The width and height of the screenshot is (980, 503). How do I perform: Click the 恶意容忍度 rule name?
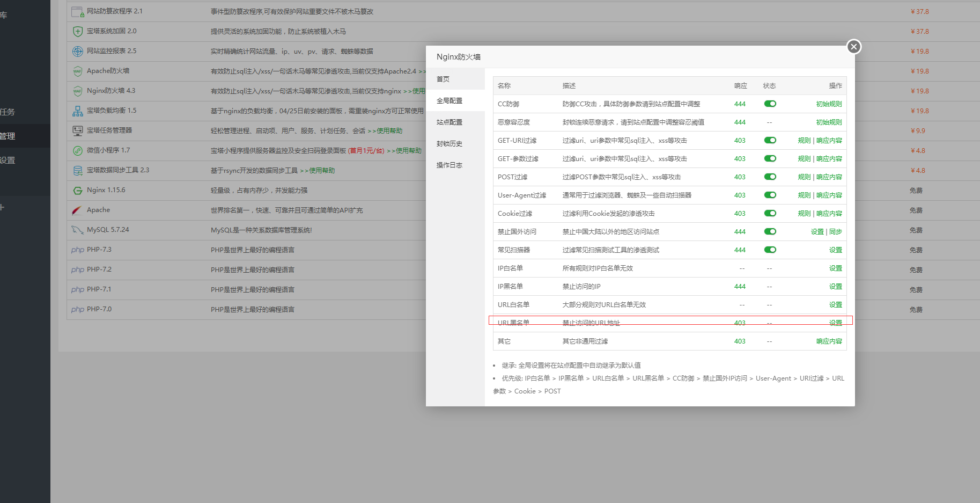coord(514,122)
